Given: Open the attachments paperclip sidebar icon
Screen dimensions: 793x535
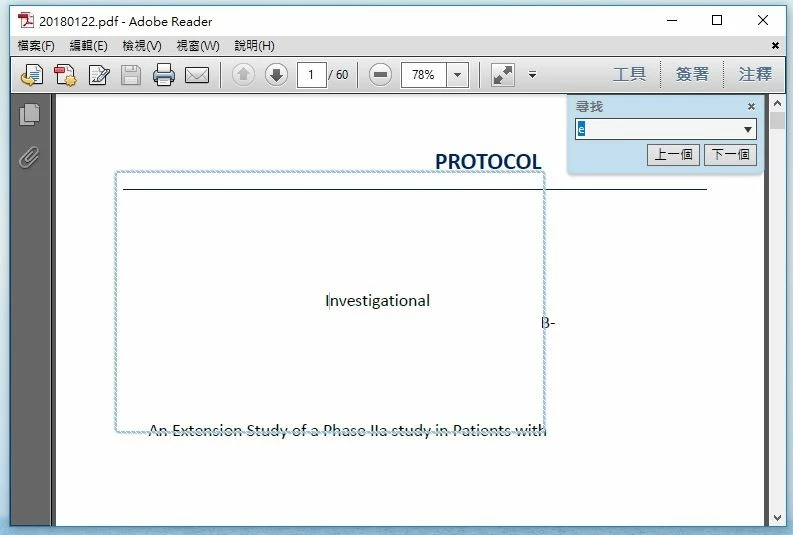Looking at the screenshot, I should pos(29,157).
